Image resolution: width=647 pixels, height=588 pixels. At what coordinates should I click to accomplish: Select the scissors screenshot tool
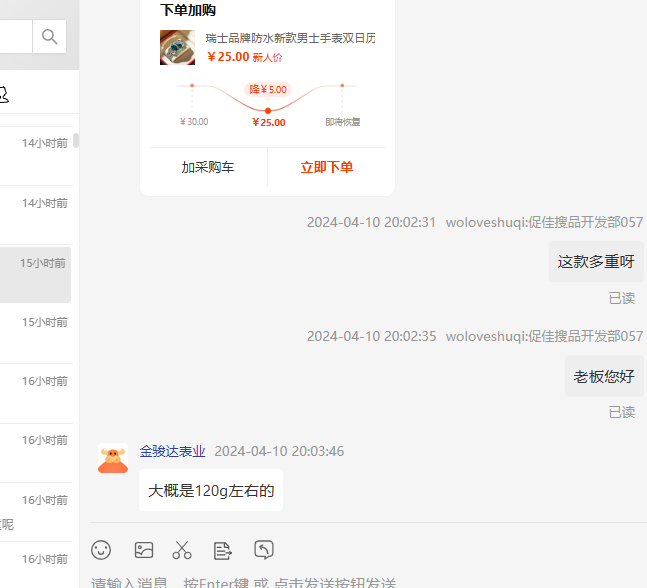pos(182,550)
